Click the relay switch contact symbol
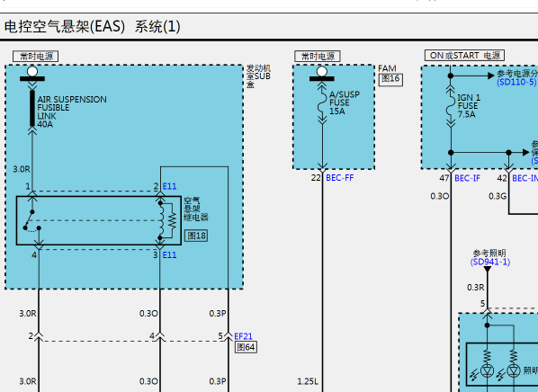 pyautogui.click(x=32, y=220)
